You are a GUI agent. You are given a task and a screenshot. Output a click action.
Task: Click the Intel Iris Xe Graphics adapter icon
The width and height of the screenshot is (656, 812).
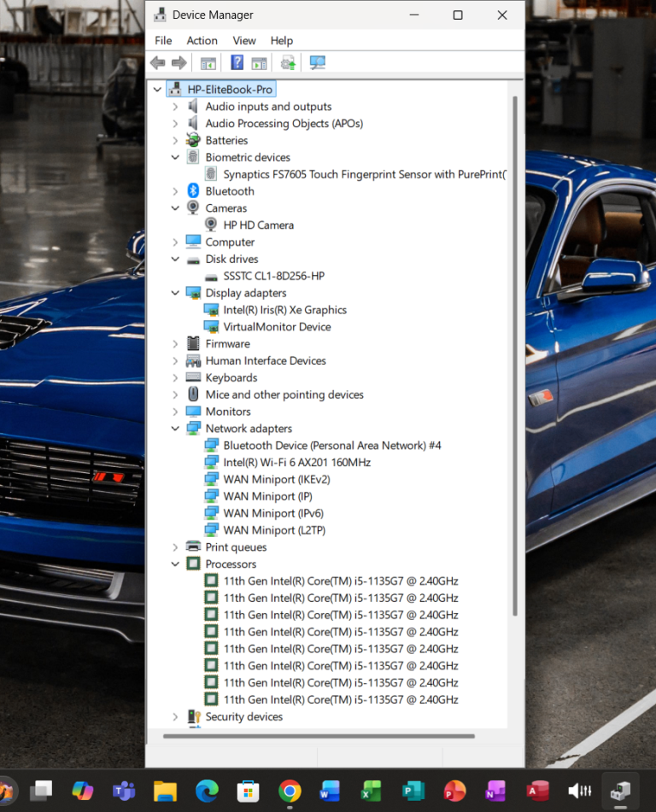[212, 310]
